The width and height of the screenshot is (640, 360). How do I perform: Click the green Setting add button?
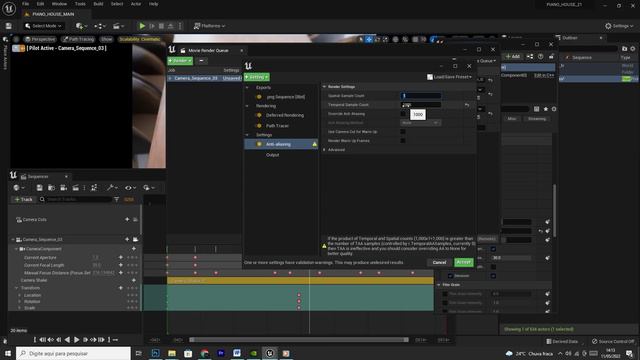pos(256,77)
